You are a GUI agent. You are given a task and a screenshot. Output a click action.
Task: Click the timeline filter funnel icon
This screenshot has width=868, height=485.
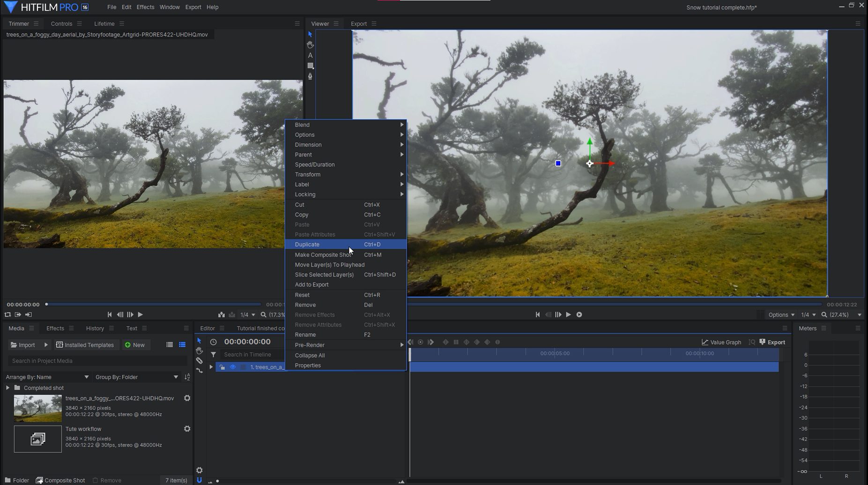point(213,355)
